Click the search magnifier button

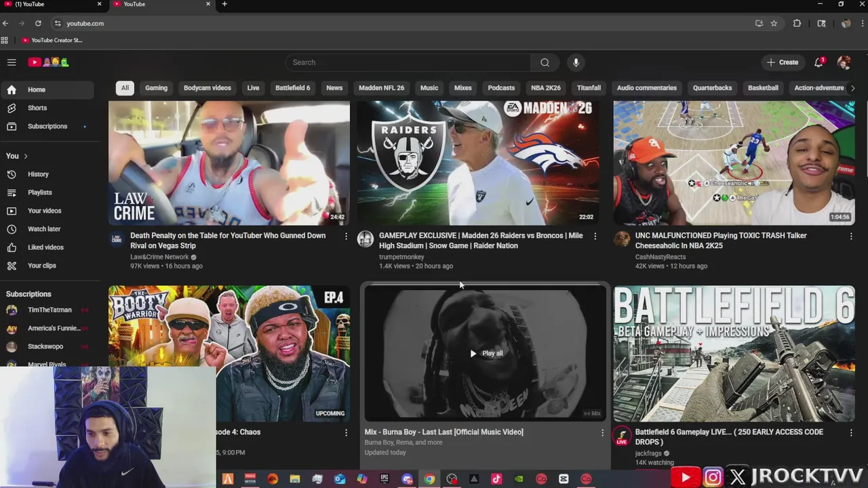(545, 62)
